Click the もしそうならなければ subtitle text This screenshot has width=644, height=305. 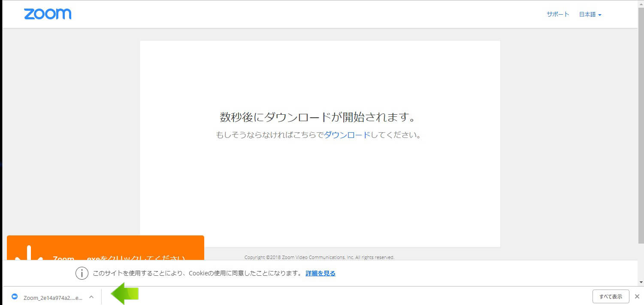click(x=269, y=135)
